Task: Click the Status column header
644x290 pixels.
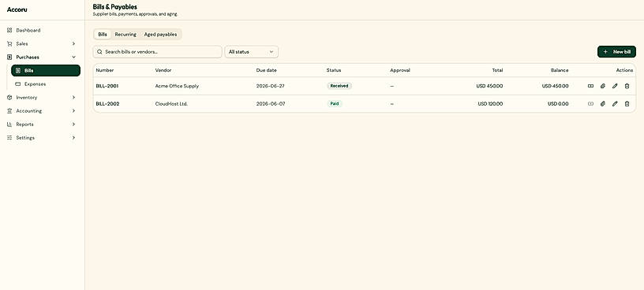Action: point(334,70)
